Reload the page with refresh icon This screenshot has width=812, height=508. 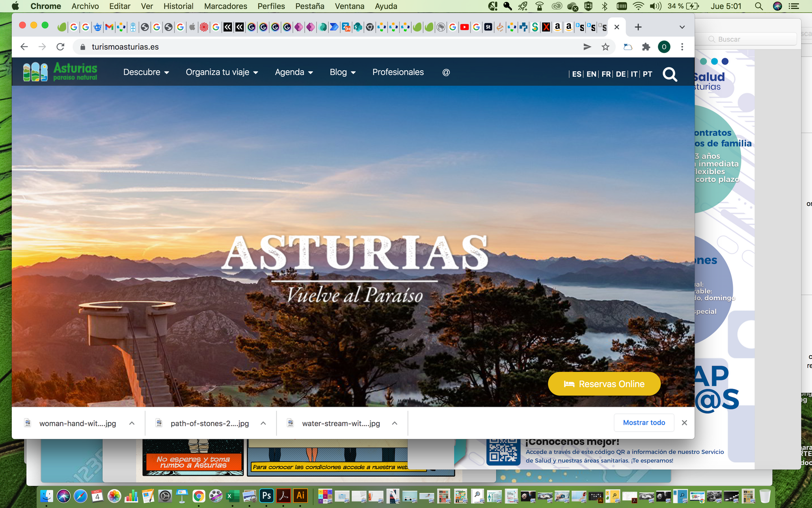(60, 47)
